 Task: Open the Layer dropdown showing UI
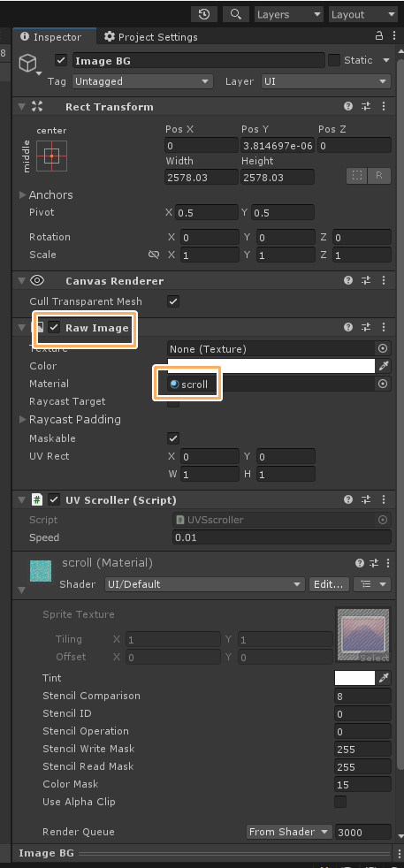point(326,81)
